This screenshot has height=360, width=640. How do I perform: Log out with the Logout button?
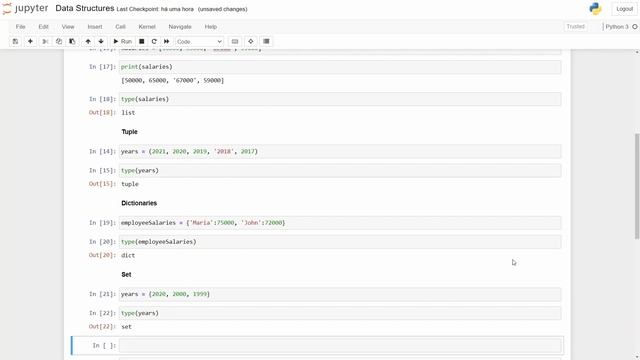coord(624,9)
